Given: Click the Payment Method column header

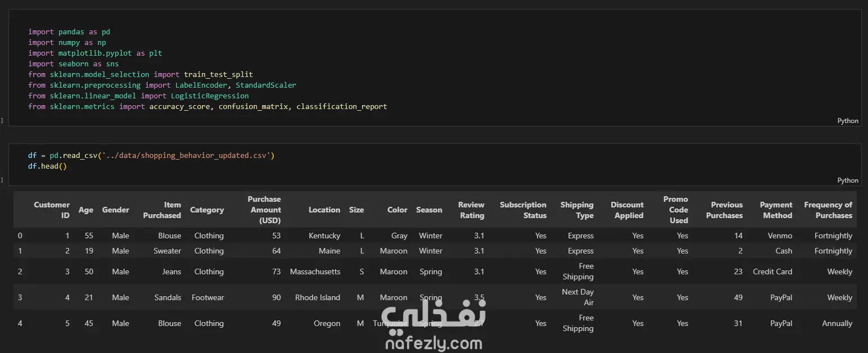Looking at the screenshot, I should (x=776, y=210).
